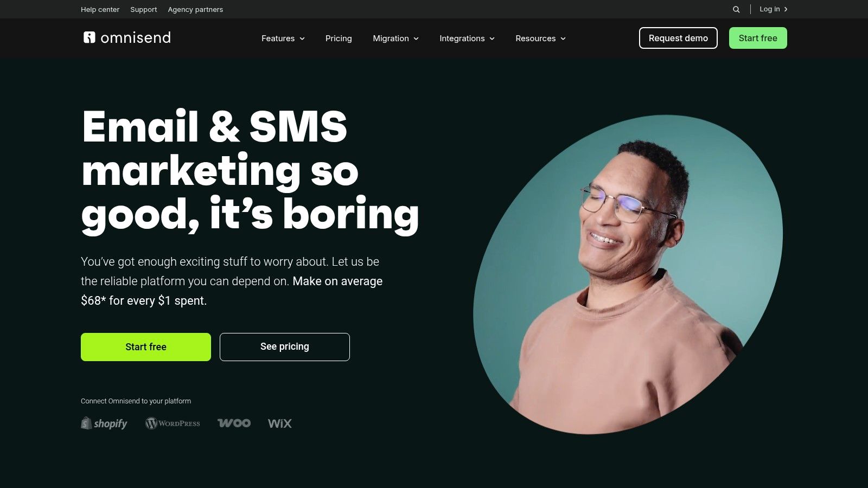868x488 pixels.
Task: Open the Pricing menu item
Action: (x=339, y=38)
